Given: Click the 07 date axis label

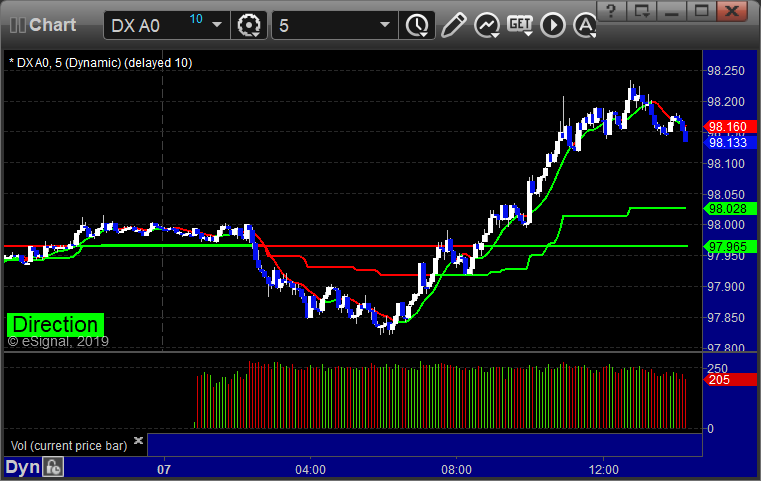Looking at the screenshot, I should point(164,470).
